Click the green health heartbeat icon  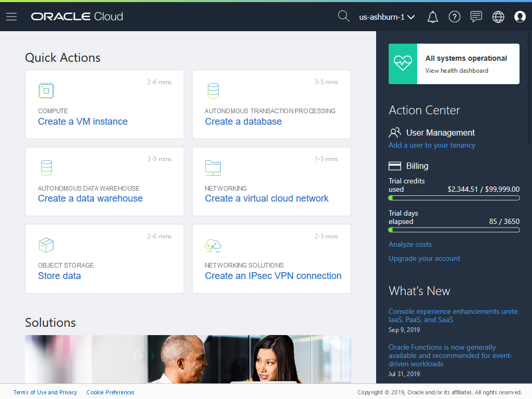click(x=403, y=64)
